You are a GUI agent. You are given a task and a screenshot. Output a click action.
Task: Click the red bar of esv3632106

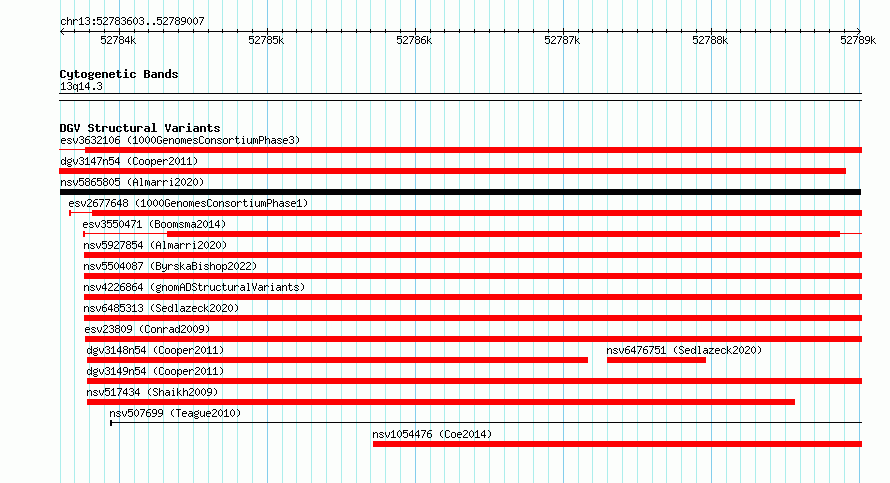tap(473, 150)
